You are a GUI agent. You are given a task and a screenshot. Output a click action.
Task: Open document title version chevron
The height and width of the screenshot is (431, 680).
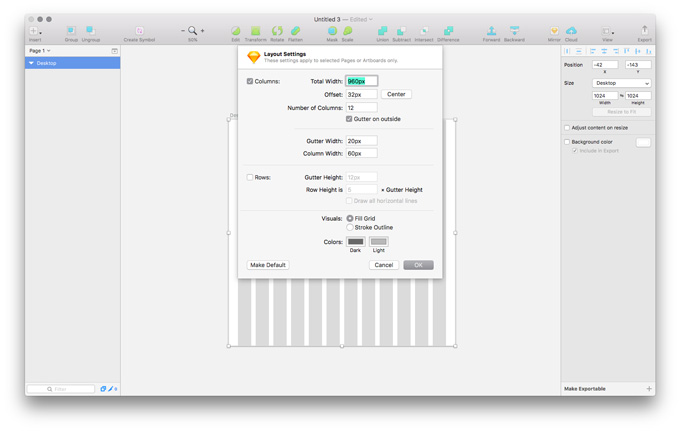coord(371,20)
